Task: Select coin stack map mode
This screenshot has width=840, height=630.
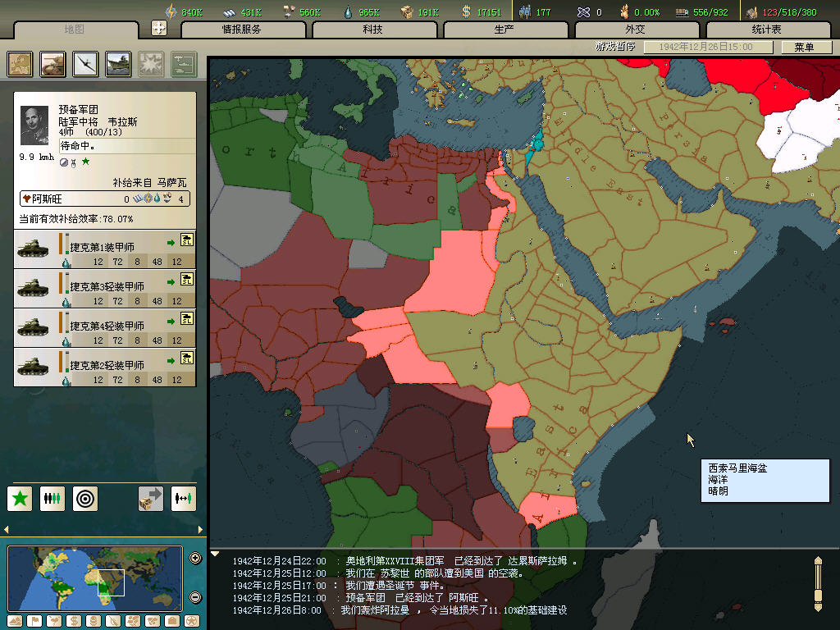Action: pyautogui.click(x=94, y=621)
